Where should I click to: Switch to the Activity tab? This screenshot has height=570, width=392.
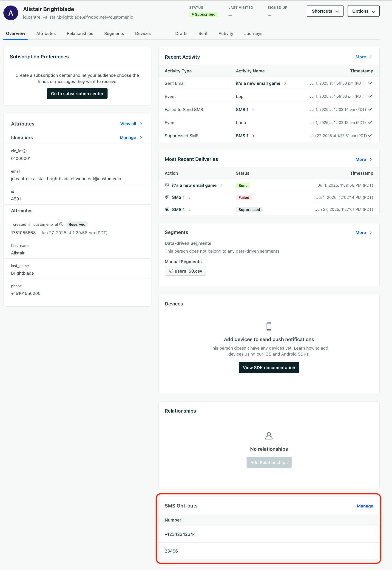click(226, 33)
